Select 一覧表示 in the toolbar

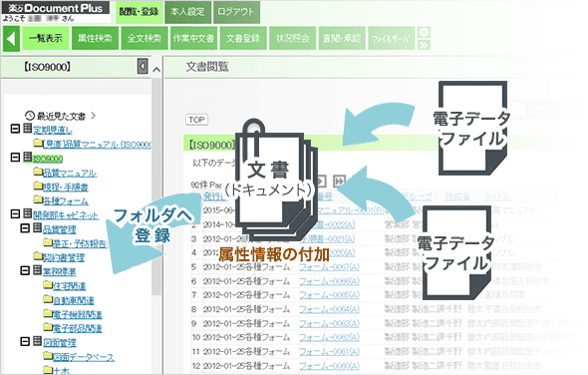point(46,38)
